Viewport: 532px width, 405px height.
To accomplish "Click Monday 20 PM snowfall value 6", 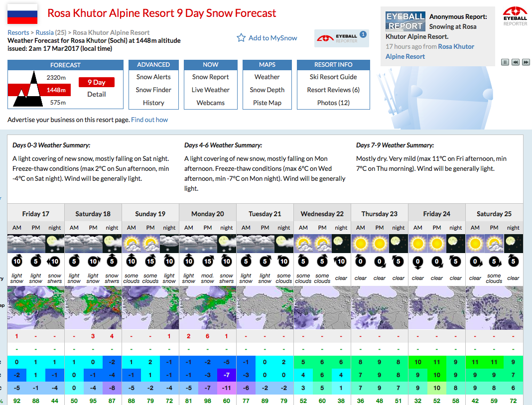I will 208,336.
